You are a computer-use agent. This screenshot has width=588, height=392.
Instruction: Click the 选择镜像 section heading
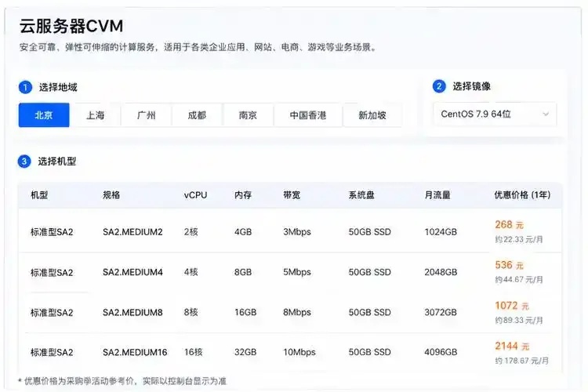click(x=471, y=86)
